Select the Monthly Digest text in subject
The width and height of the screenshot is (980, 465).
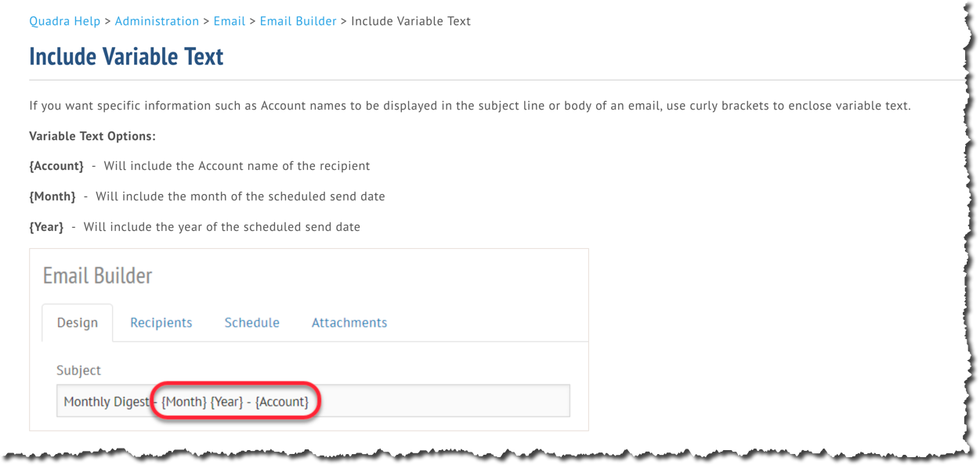(x=107, y=401)
